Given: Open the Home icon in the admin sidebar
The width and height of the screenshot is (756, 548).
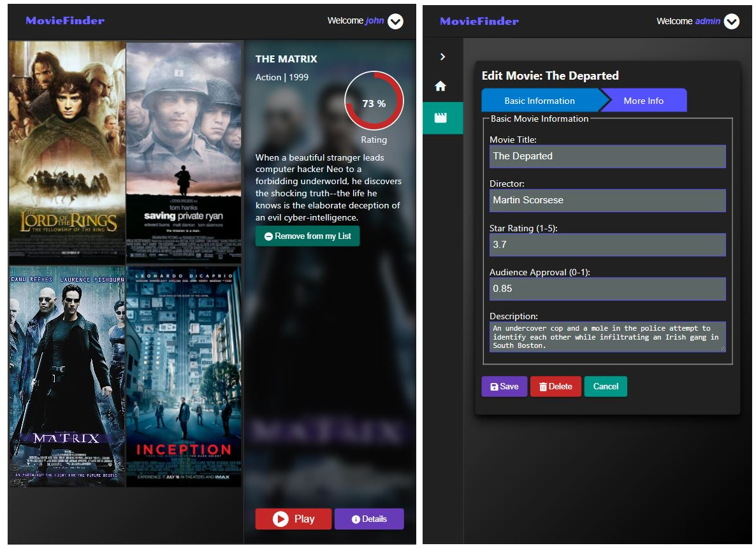Looking at the screenshot, I should pyautogui.click(x=442, y=86).
